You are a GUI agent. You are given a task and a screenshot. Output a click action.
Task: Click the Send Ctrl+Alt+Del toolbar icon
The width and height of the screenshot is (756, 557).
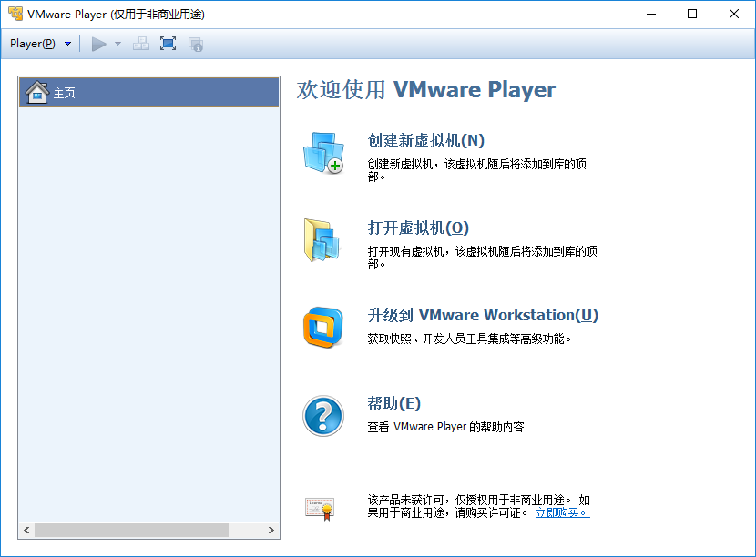(141, 44)
